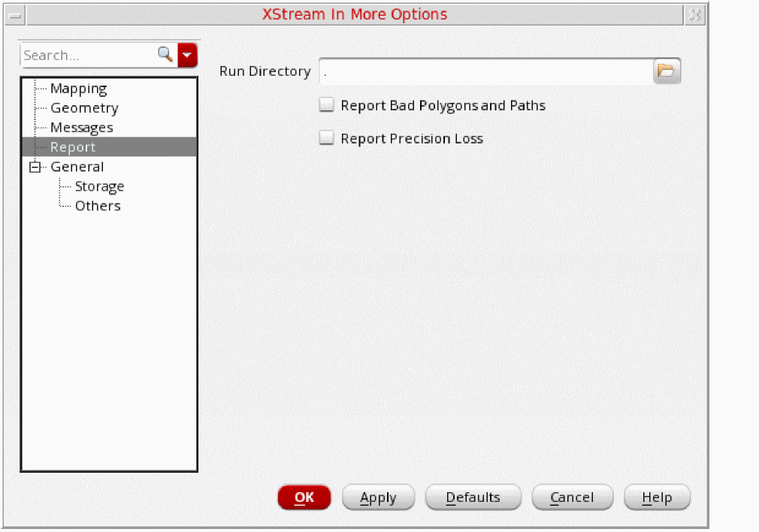759x532 pixels.
Task: Open the red search options dropdown arrow
Action: pyautogui.click(x=187, y=55)
